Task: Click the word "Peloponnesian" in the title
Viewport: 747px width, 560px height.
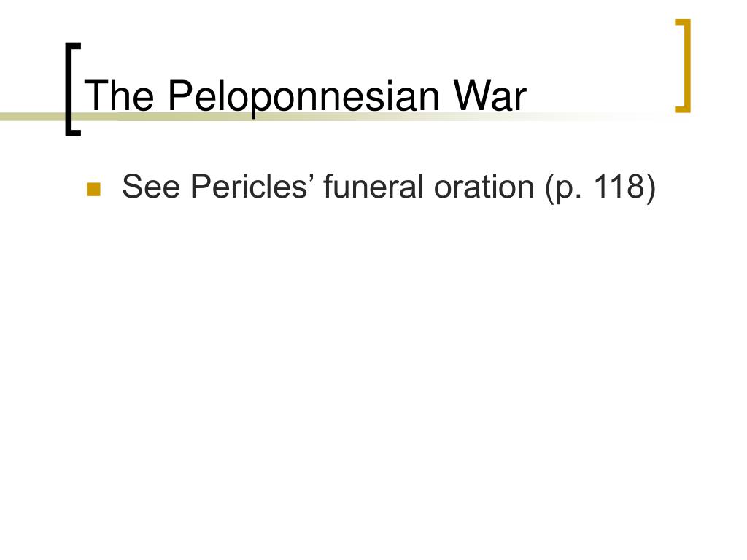Action: (303, 96)
